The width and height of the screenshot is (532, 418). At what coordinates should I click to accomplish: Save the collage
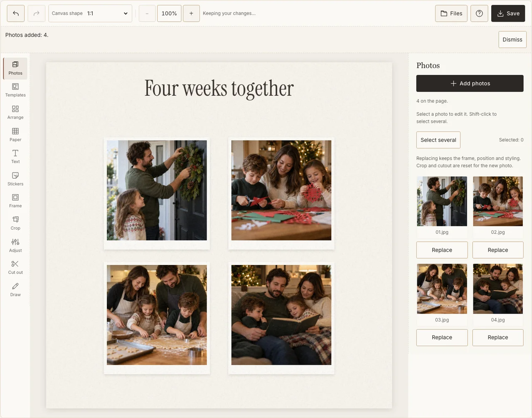(x=508, y=13)
